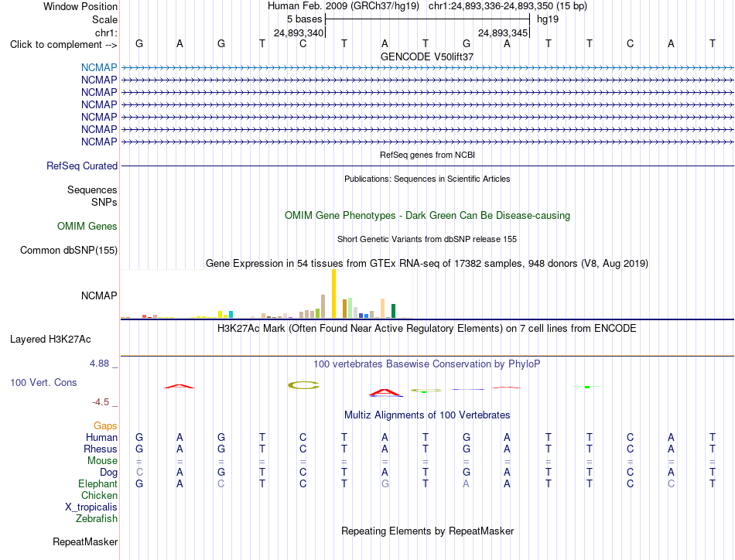Click the 'OMIM Genes' track label
Viewport: 735px width, 560px height.
click(x=87, y=227)
